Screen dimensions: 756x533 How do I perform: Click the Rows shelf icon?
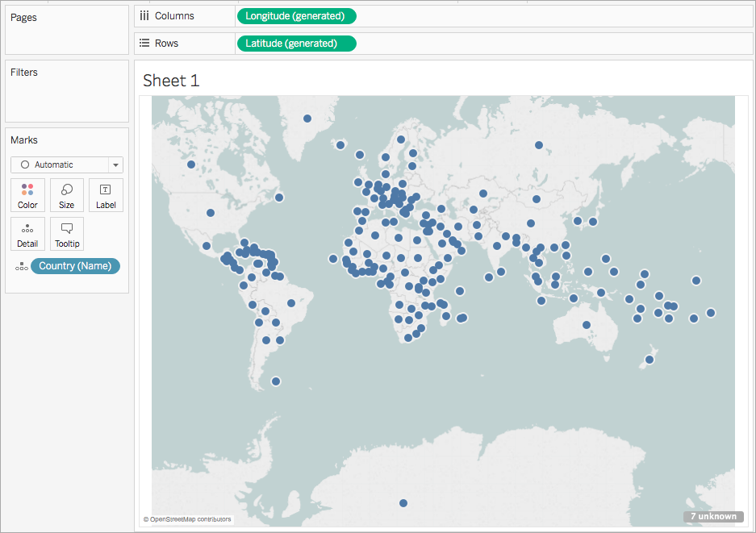[144, 44]
